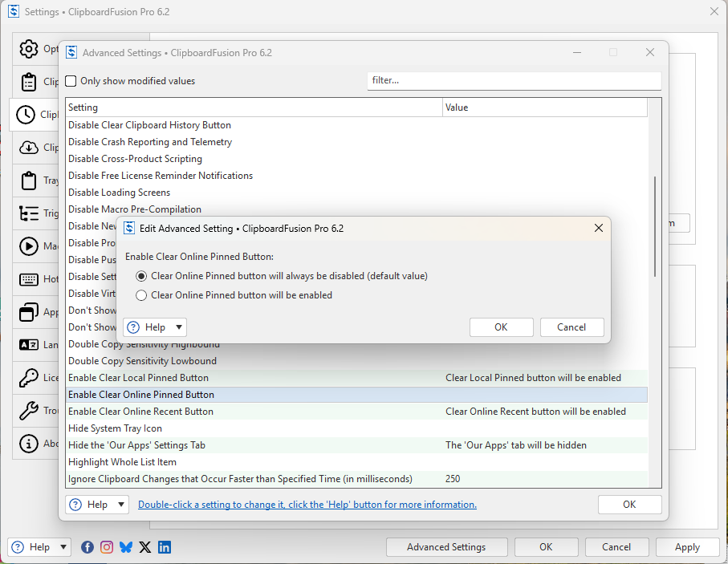Viewport: 728px width, 564px height.
Task: Select 'Hide System Tray Icon' setting row
Action: click(x=116, y=428)
